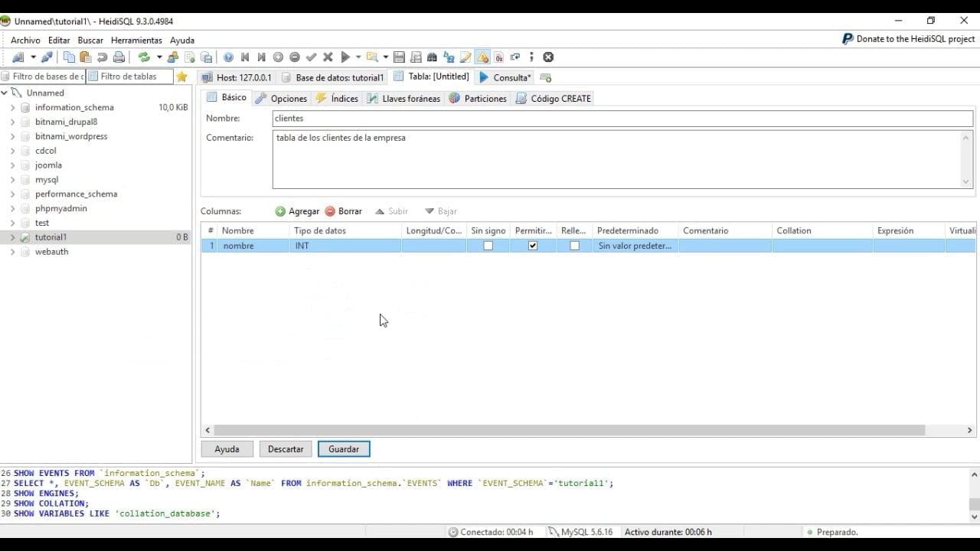The width and height of the screenshot is (980, 551).
Task: Click the PayPal donate icon
Action: (x=847, y=39)
